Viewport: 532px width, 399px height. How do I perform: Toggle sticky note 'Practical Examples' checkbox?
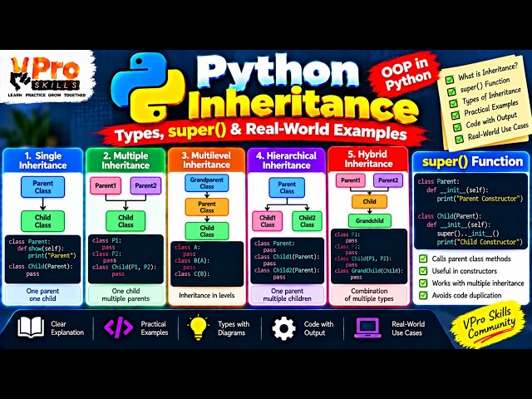[456, 116]
